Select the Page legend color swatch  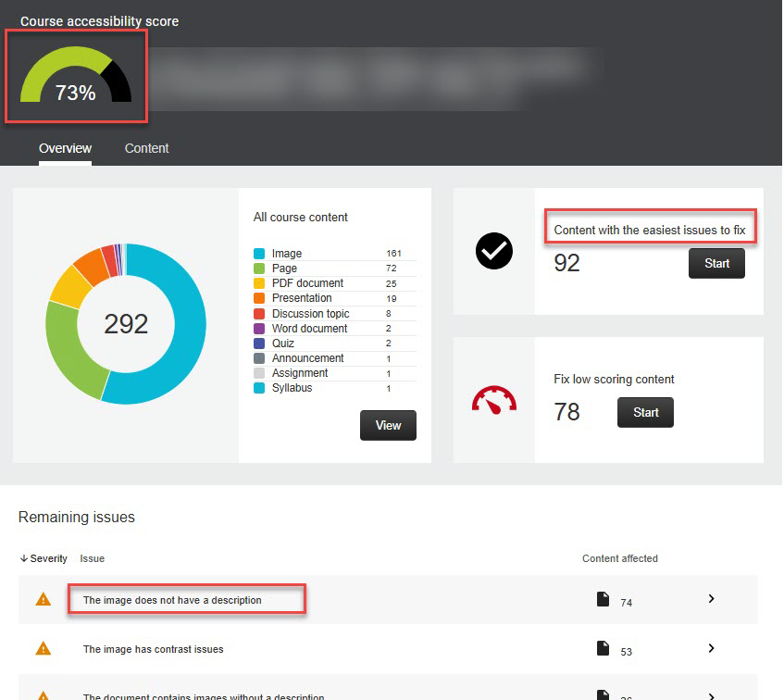click(259, 269)
